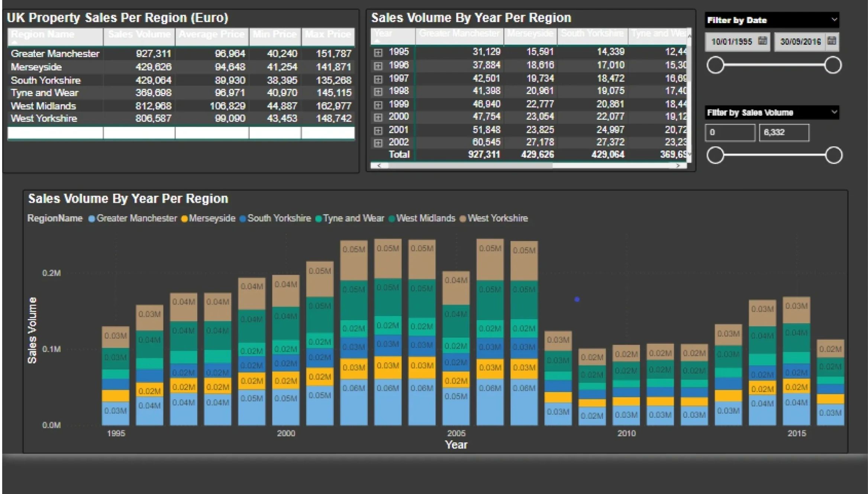The width and height of the screenshot is (868, 494).
Task: Click the matrix horizontal scrollbar left arrow
Action: (379, 166)
